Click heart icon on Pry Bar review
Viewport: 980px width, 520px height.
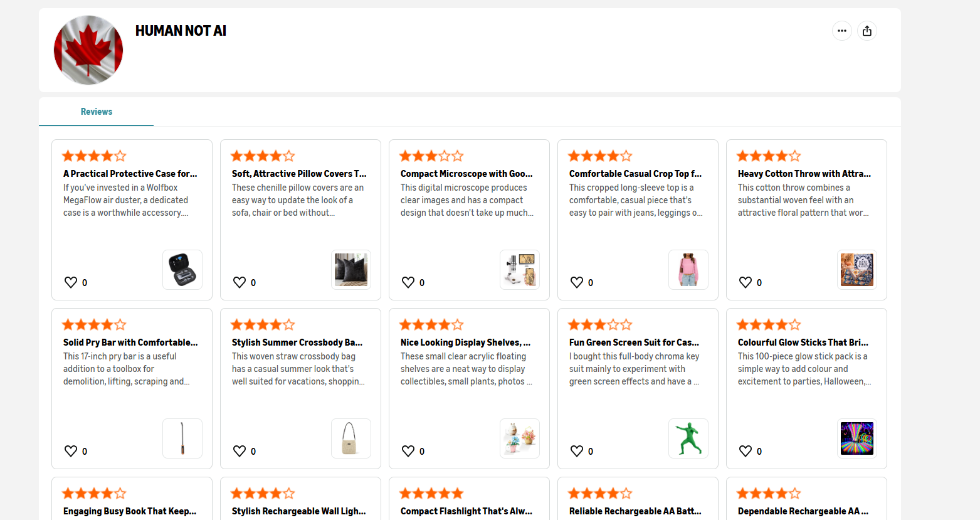click(71, 451)
